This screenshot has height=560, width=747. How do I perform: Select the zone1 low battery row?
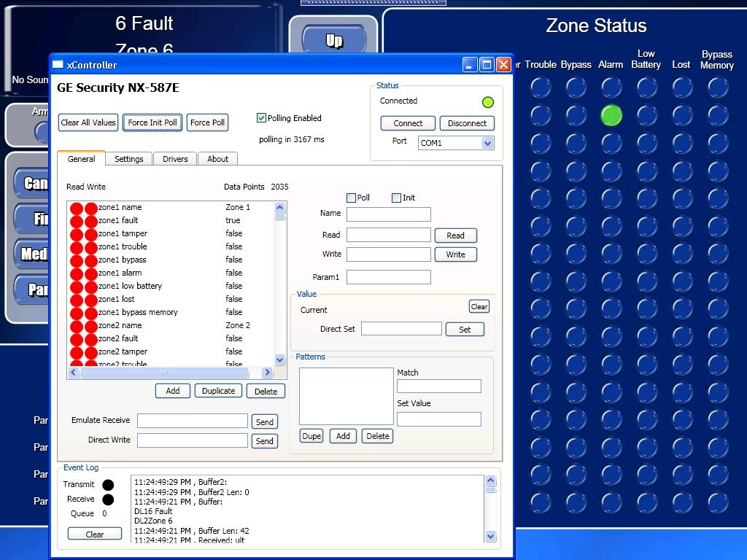pyautogui.click(x=171, y=286)
